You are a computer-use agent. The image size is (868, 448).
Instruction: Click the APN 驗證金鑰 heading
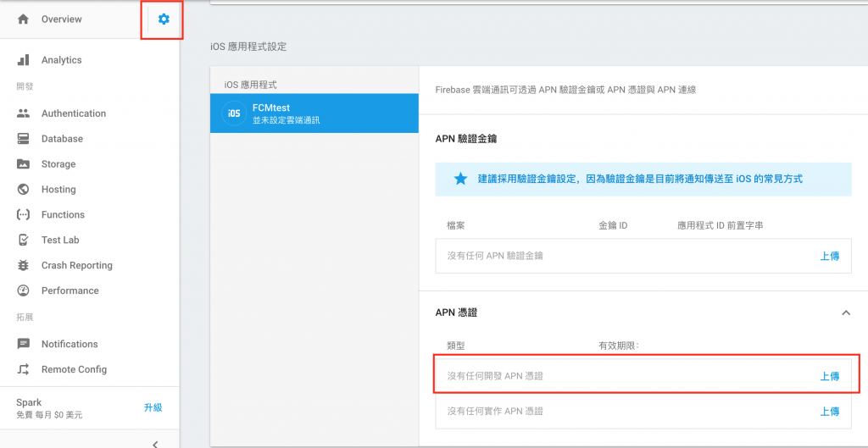(466, 139)
